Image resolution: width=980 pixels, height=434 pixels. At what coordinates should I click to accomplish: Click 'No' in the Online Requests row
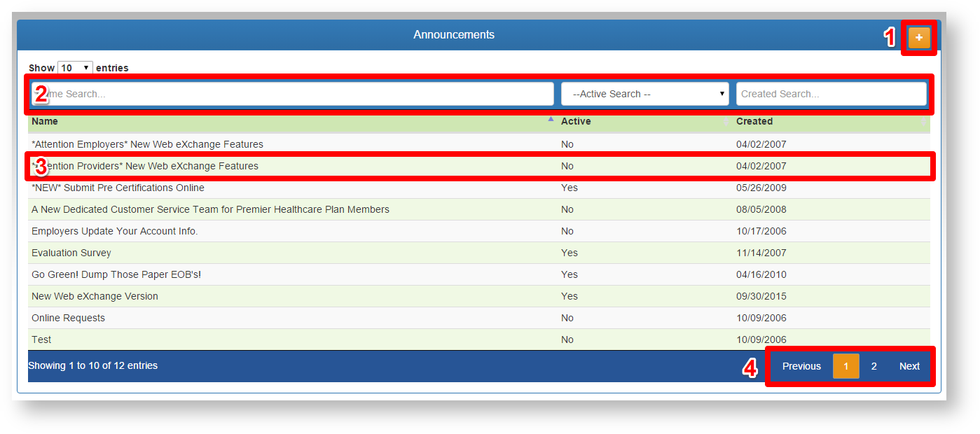(567, 318)
